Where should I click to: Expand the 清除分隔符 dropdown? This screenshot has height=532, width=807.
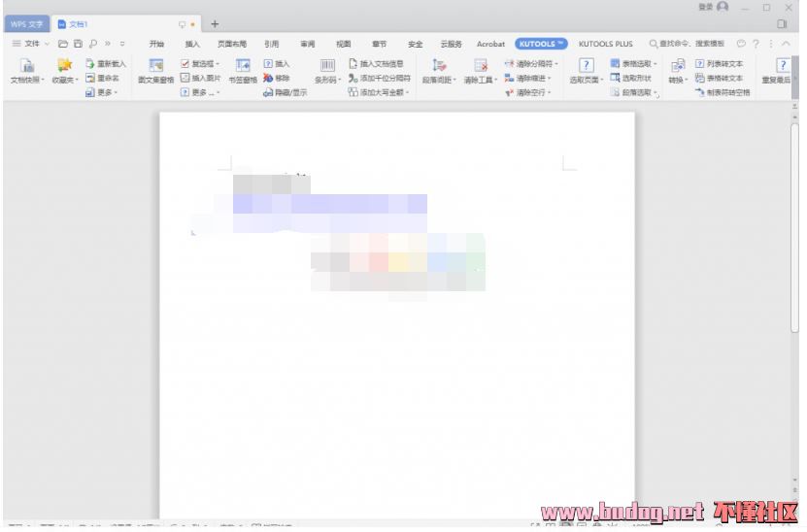click(x=531, y=64)
